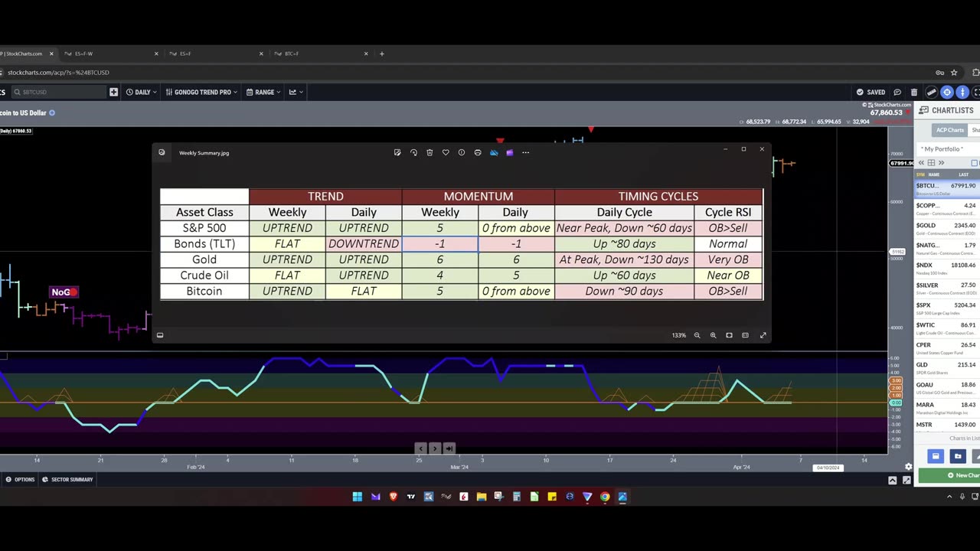This screenshot has width=980, height=551.
Task: Click the scroll-left arrow under the chart
Action: point(420,448)
